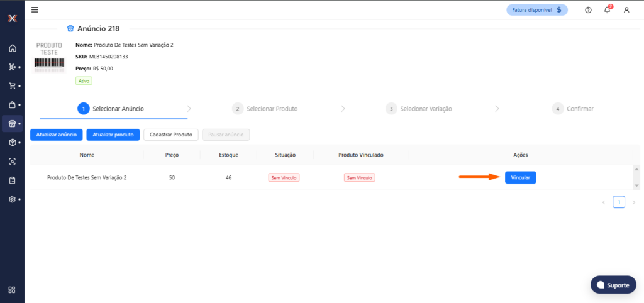Open the shopping bag sidebar section
644x303 pixels.
coord(12,104)
